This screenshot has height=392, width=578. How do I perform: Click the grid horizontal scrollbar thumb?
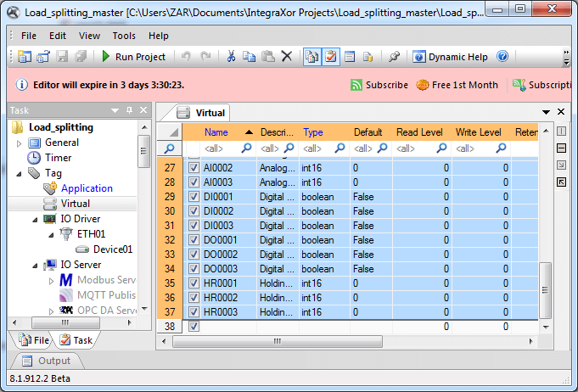click(278, 342)
